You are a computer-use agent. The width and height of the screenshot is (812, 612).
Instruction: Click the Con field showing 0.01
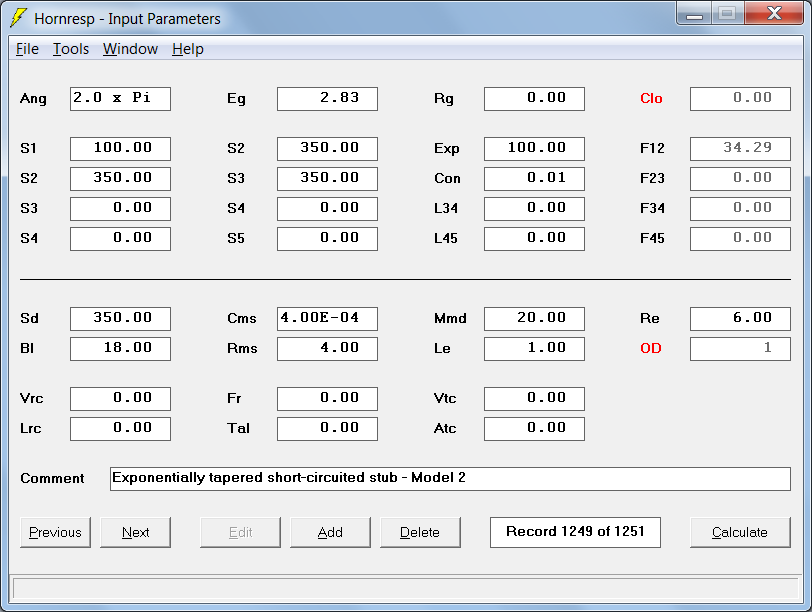tap(534, 179)
